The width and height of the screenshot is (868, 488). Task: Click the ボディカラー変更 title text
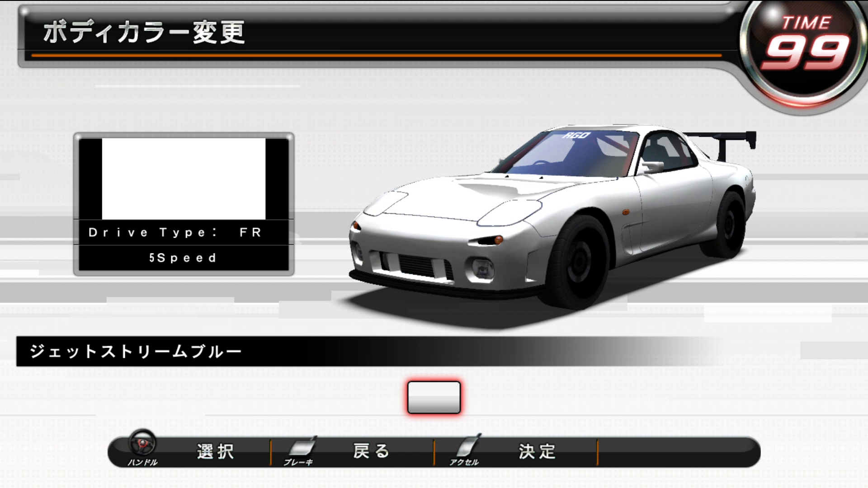point(144,33)
